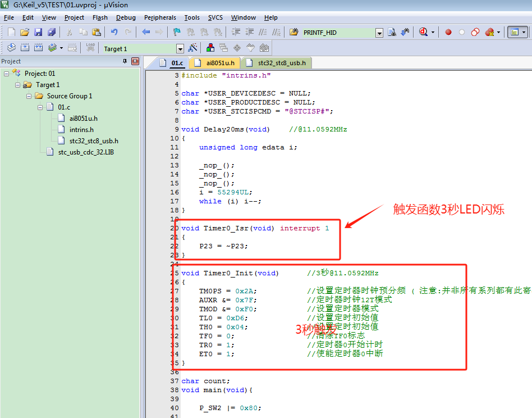Insert breakpoint with red dot icon
This screenshot has width=532, height=418.
point(448,32)
